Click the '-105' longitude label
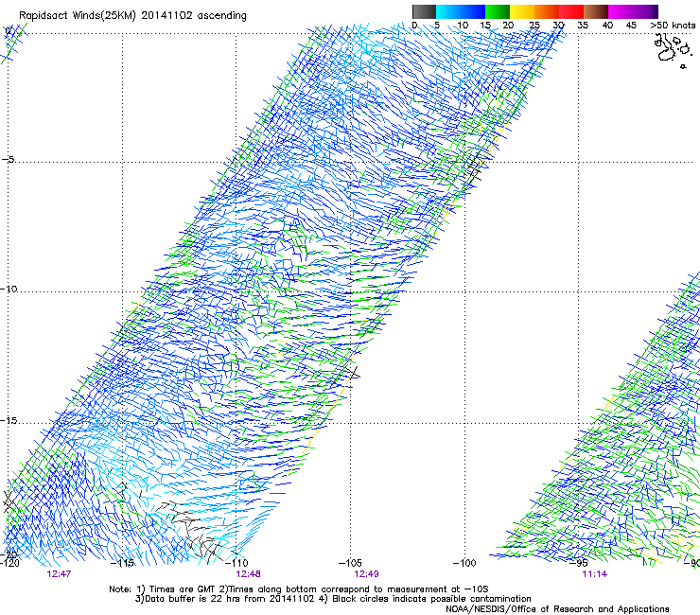700x615 pixels. 350,563
